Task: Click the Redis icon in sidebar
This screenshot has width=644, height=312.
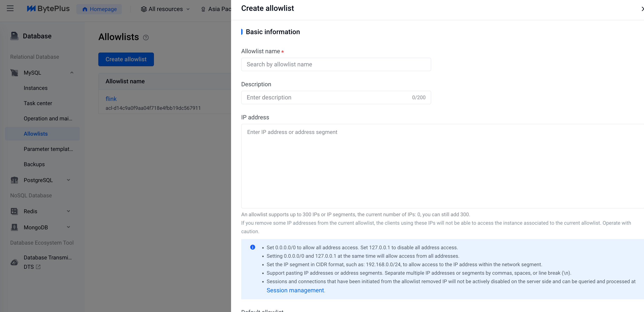Action: (x=14, y=211)
